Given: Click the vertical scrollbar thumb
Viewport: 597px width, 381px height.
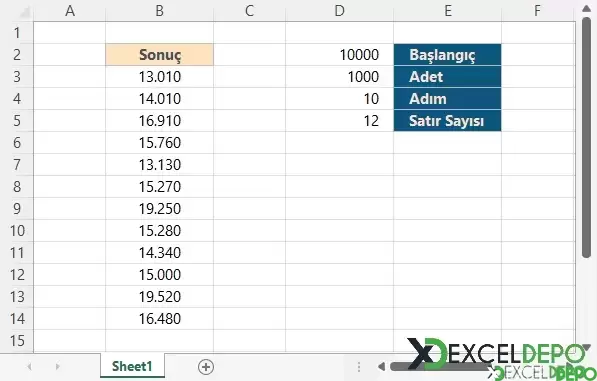Looking at the screenshot, I should (586, 138).
